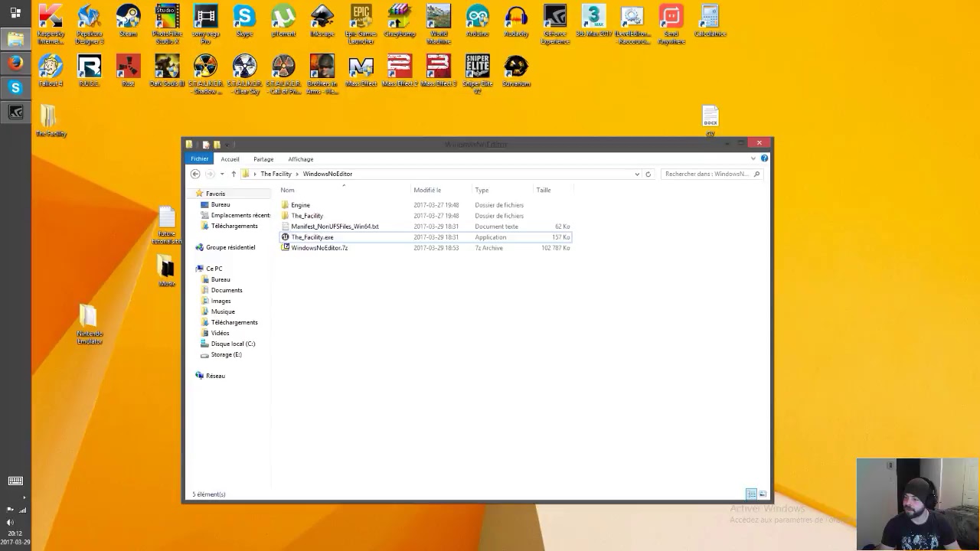Click the WindowsNoEditor breadcrumb segment
The height and width of the screenshot is (551, 980).
coord(328,174)
